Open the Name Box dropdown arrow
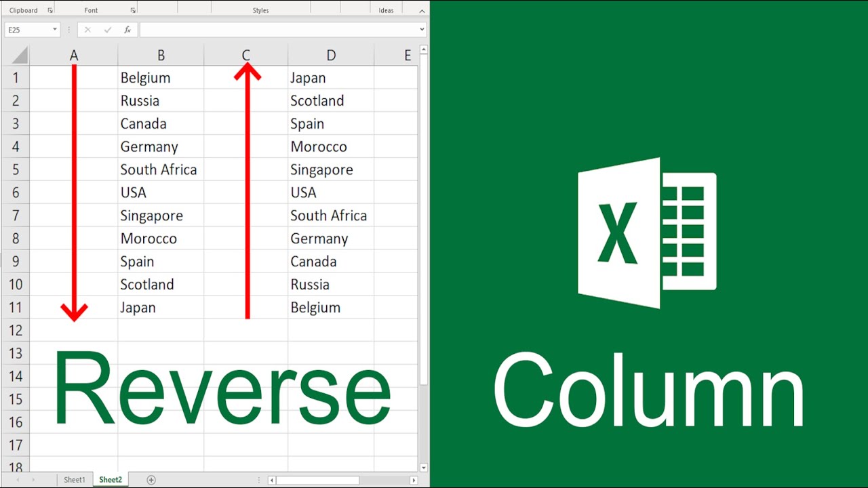 54,30
